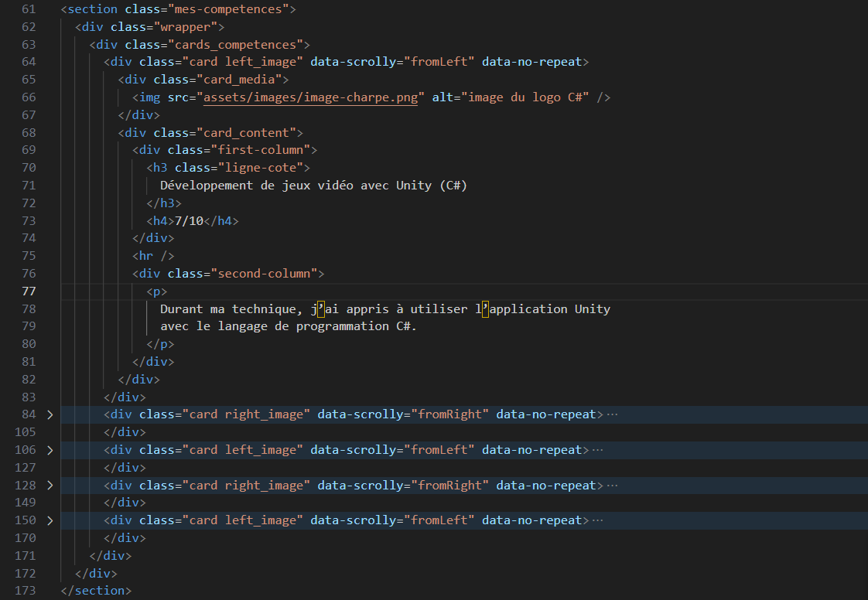
Task: Expand the folded card at line 128
Action: [x=50, y=484]
